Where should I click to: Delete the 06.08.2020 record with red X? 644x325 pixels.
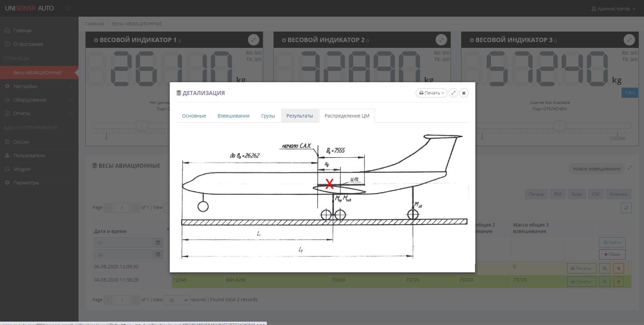tap(618, 268)
